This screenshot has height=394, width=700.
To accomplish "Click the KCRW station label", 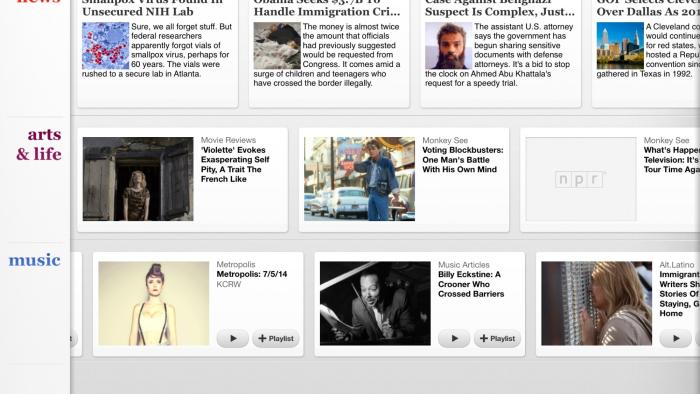I will pos(229,284).
